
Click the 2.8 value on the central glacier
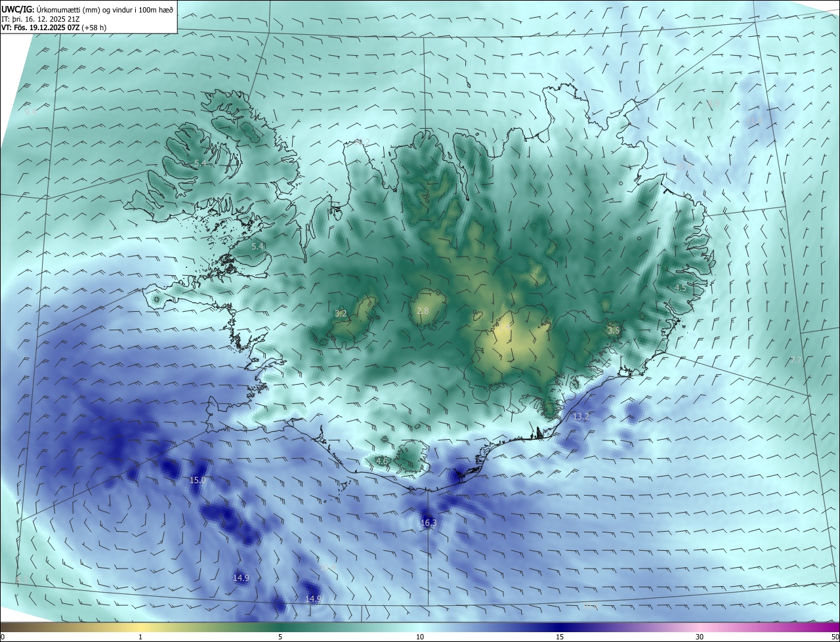pyautogui.click(x=423, y=310)
